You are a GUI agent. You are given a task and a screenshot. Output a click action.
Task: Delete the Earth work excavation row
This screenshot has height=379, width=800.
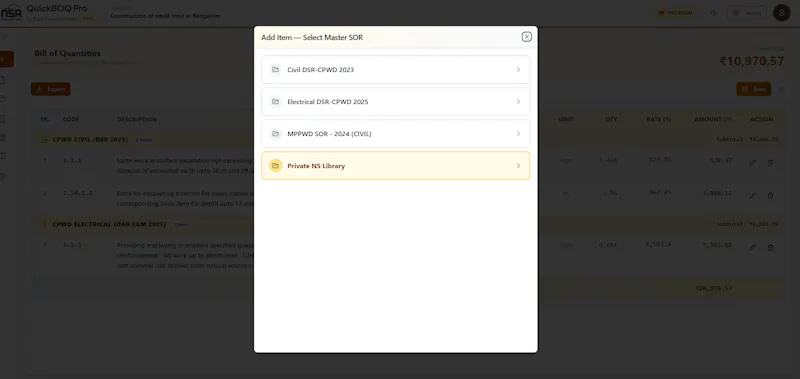tap(770, 163)
